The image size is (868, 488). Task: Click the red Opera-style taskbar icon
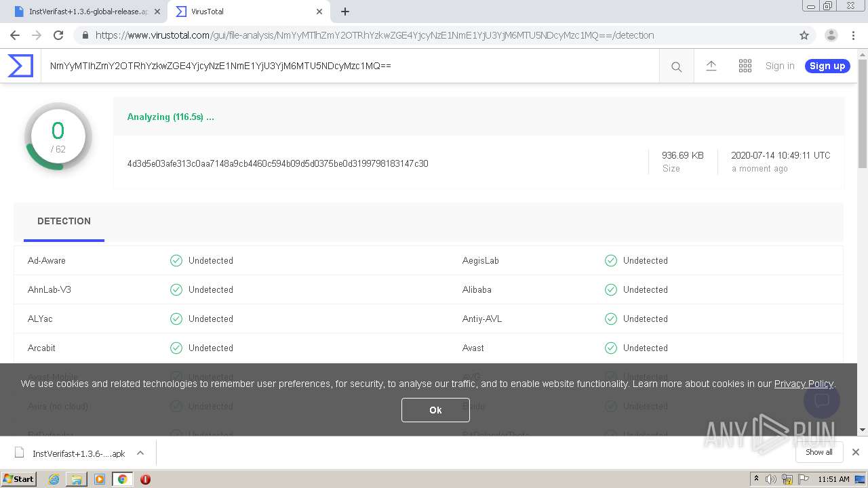click(145, 479)
